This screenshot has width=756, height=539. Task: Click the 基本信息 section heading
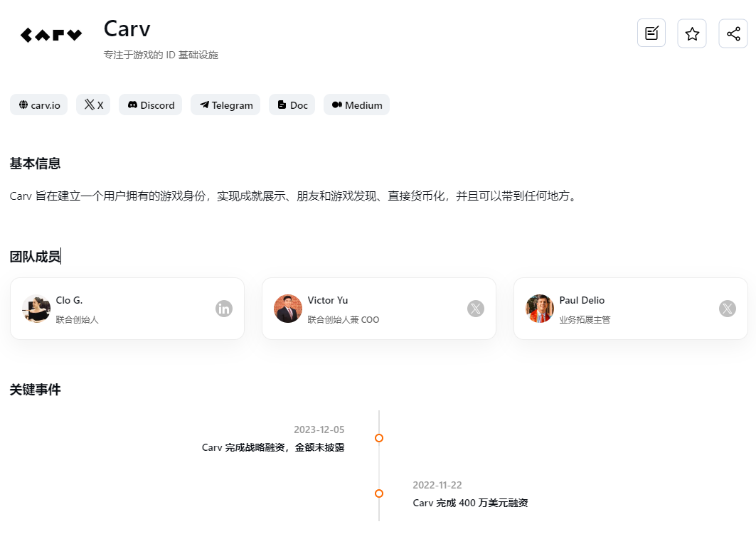click(35, 164)
